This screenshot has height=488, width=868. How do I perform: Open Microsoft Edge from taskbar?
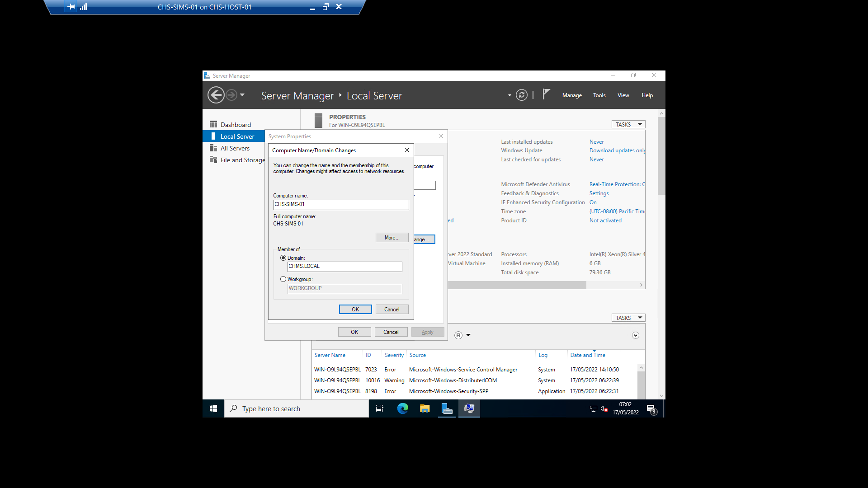[x=402, y=408]
